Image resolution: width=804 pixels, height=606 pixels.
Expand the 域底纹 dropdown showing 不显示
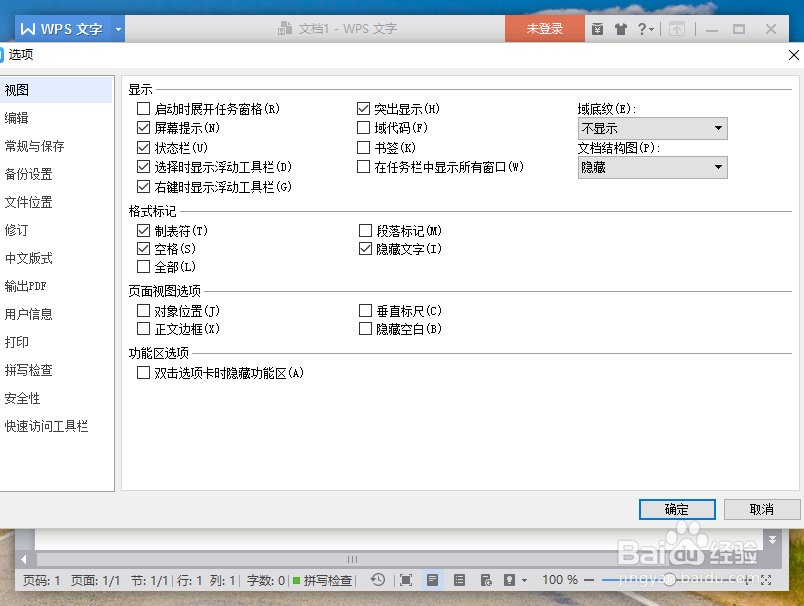click(x=652, y=128)
